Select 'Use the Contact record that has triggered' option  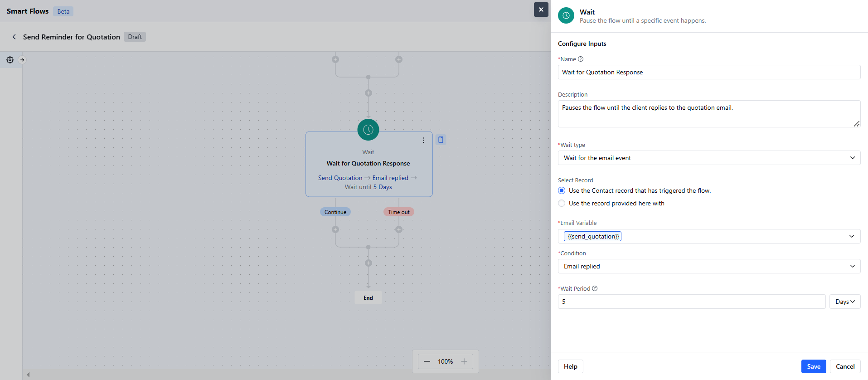pyautogui.click(x=562, y=190)
